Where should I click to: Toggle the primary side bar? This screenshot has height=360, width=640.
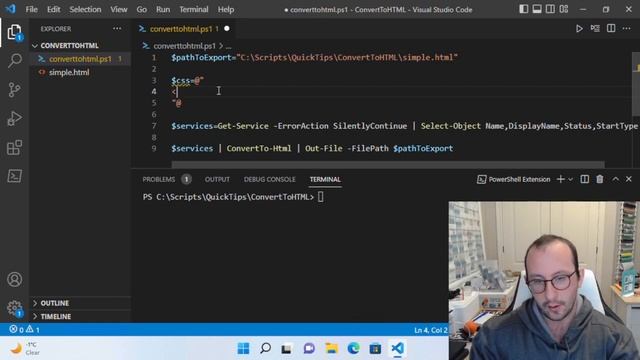pyautogui.click(x=523, y=9)
